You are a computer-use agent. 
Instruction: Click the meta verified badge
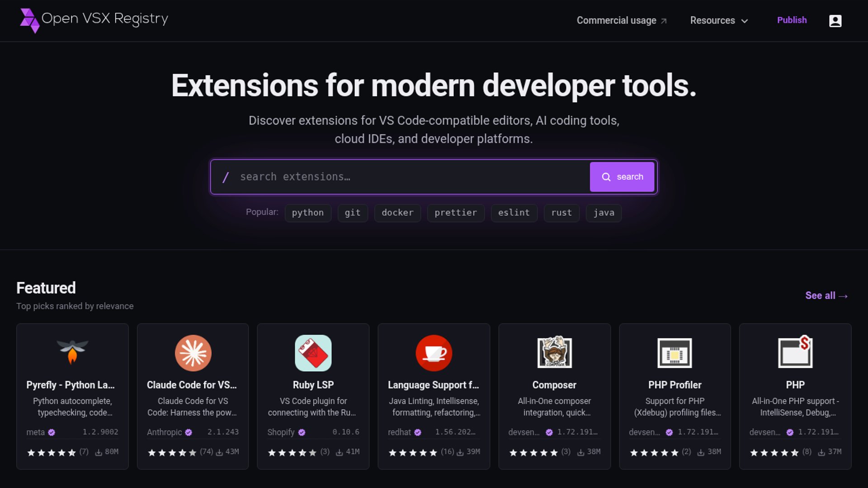(x=52, y=432)
